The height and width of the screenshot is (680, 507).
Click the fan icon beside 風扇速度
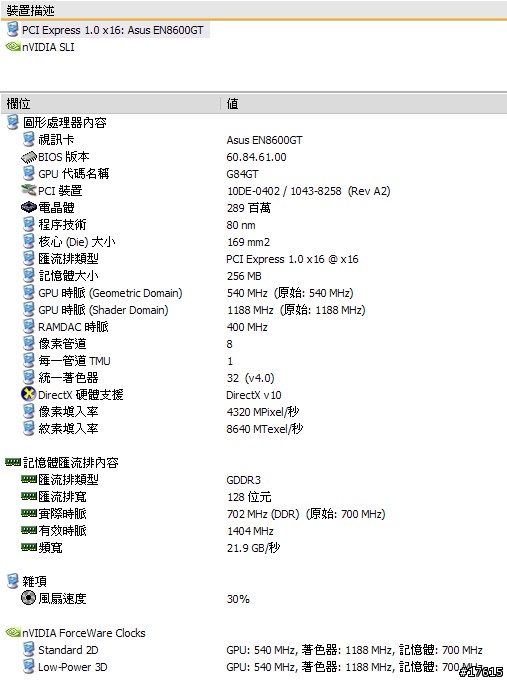click(28, 598)
